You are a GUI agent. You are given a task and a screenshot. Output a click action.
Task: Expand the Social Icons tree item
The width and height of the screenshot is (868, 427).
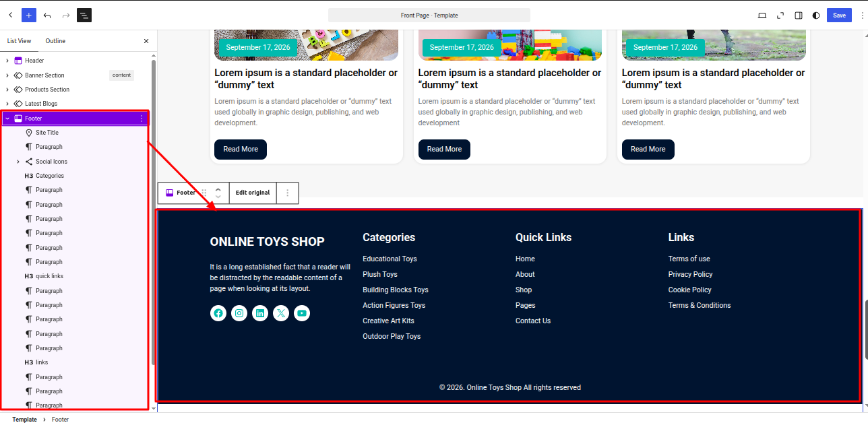[18, 162]
